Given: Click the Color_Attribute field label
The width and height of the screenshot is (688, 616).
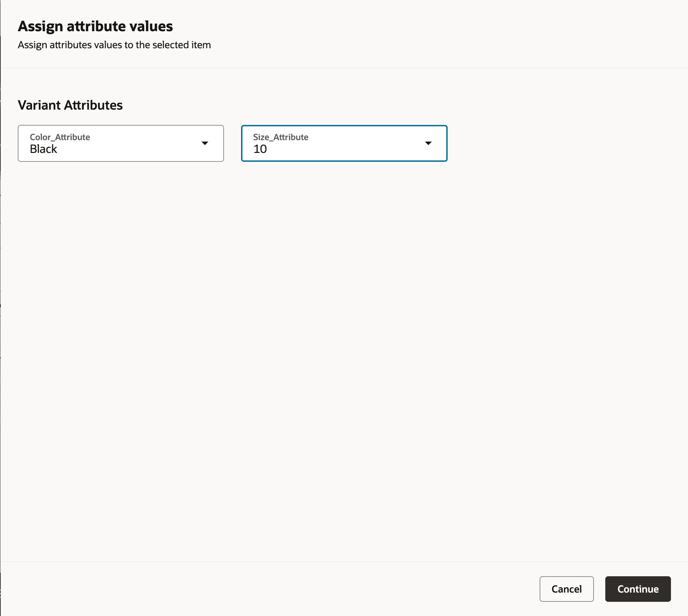Looking at the screenshot, I should (59, 137).
